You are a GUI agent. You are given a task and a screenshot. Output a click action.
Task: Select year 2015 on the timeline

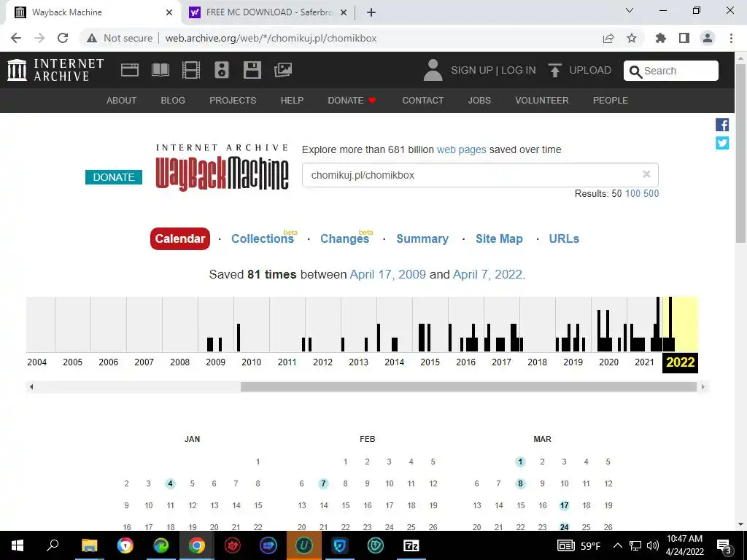tap(430, 362)
